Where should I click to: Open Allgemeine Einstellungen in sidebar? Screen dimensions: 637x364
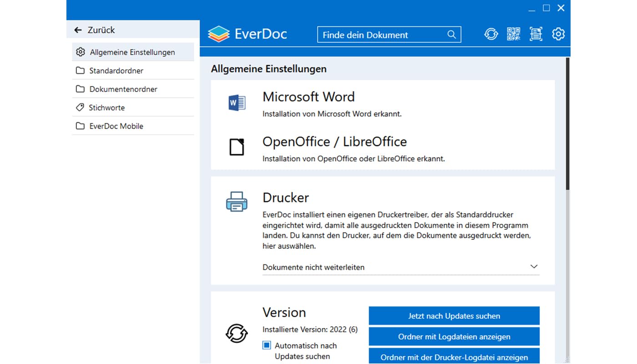133,52
